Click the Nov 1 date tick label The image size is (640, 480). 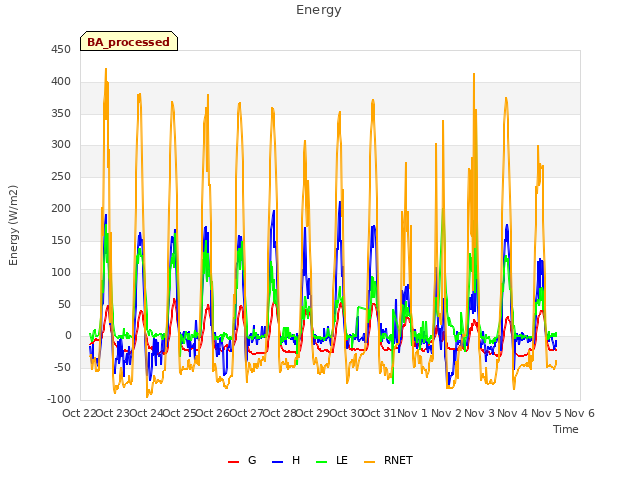pos(412,413)
